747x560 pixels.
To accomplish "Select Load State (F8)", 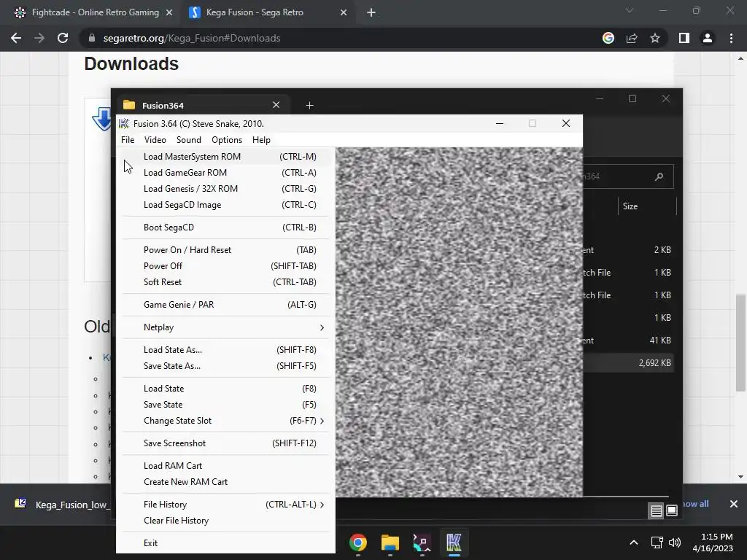I will coord(225,389).
